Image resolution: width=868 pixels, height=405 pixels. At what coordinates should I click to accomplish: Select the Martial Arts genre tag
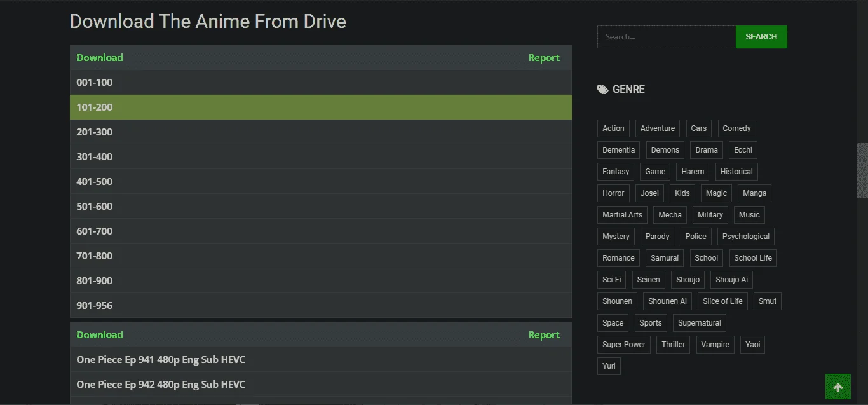(x=623, y=215)
